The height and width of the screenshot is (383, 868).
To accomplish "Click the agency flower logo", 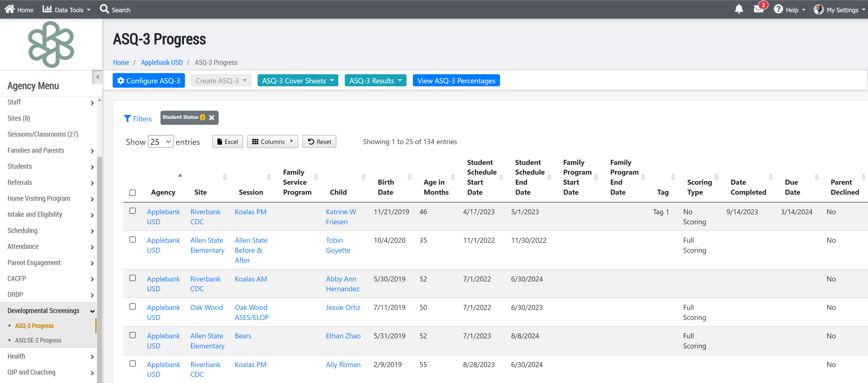I will pos(51,44).
